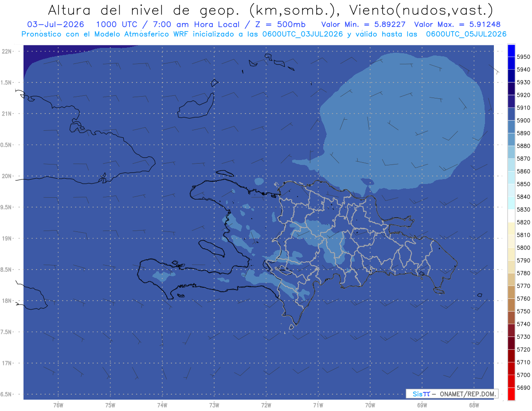Image resolution: width=532 pixels, height=411 pixels.
Task: Select the "Z = 500mb" level text
Action: [281, 24]
